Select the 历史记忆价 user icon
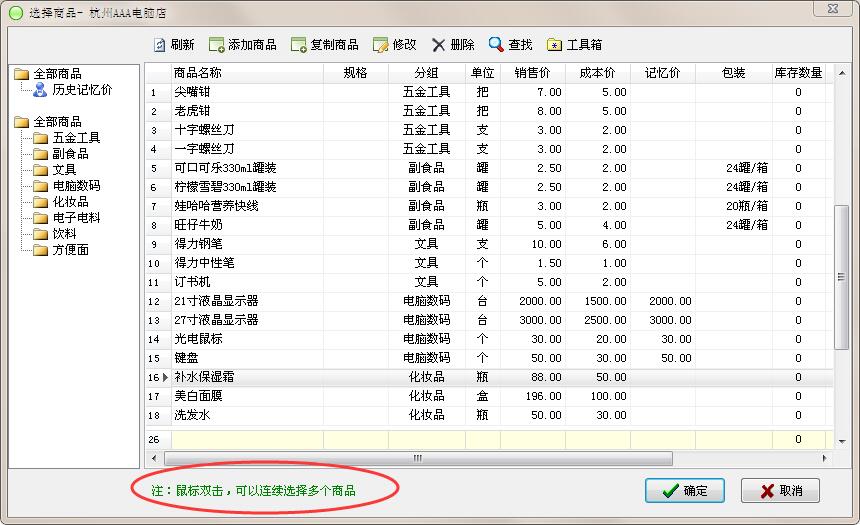Screen dimensions: 860x525 tap(40, 90)
